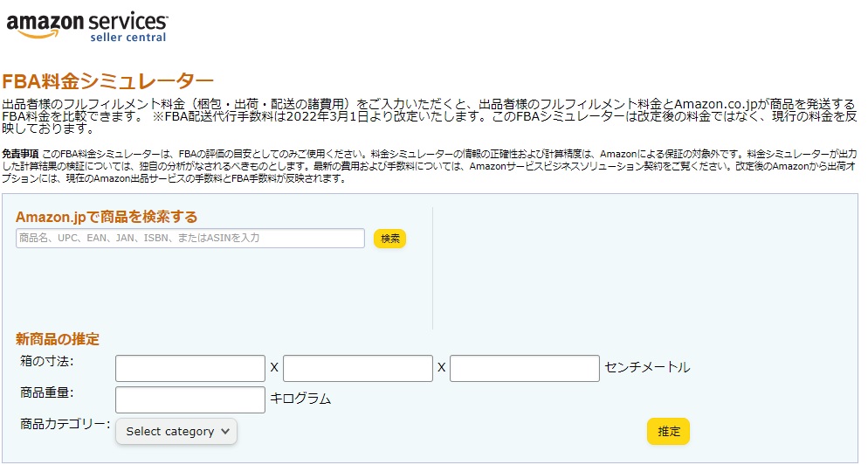The height and width of the screenshot is (465, 868).
Task: Open the Select category dropdown
Action: coord(176,431)
